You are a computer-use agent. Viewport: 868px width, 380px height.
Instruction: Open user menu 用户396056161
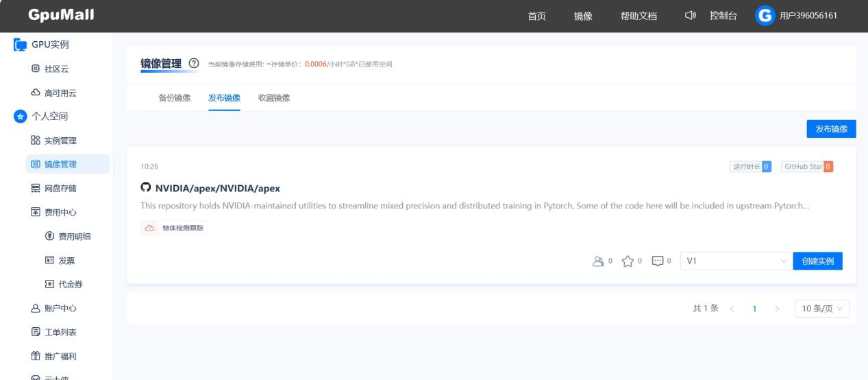point(808,16)
